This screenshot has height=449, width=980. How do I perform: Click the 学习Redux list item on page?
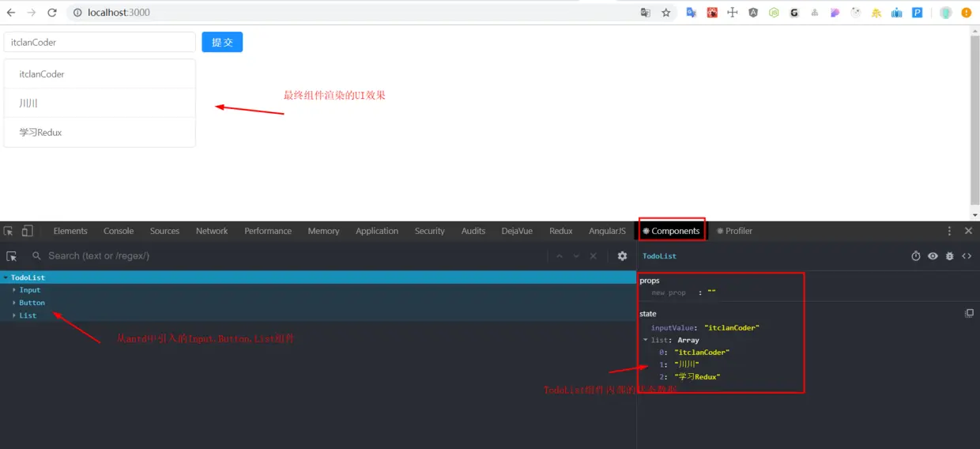pyautogui.click(x=100, y=132)
